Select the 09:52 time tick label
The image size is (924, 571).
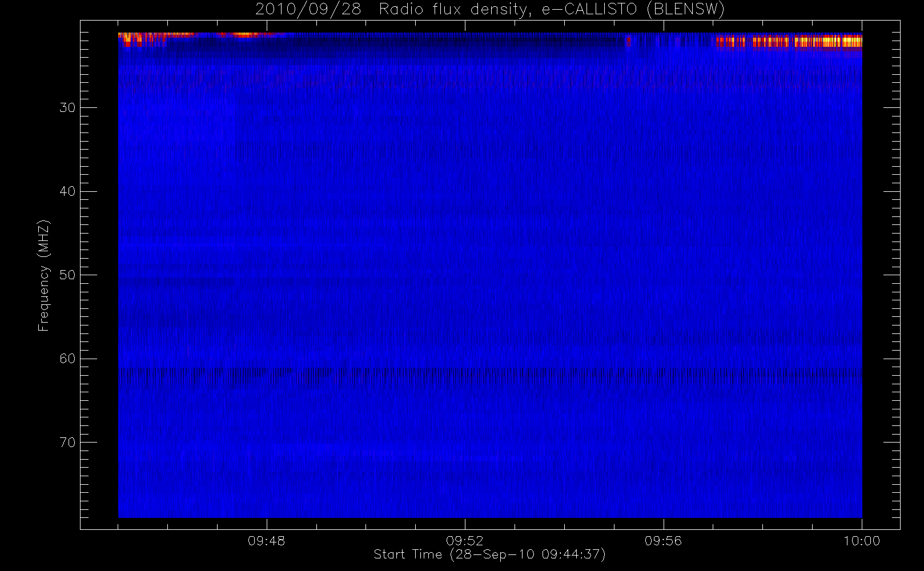[x=464, y=541]
